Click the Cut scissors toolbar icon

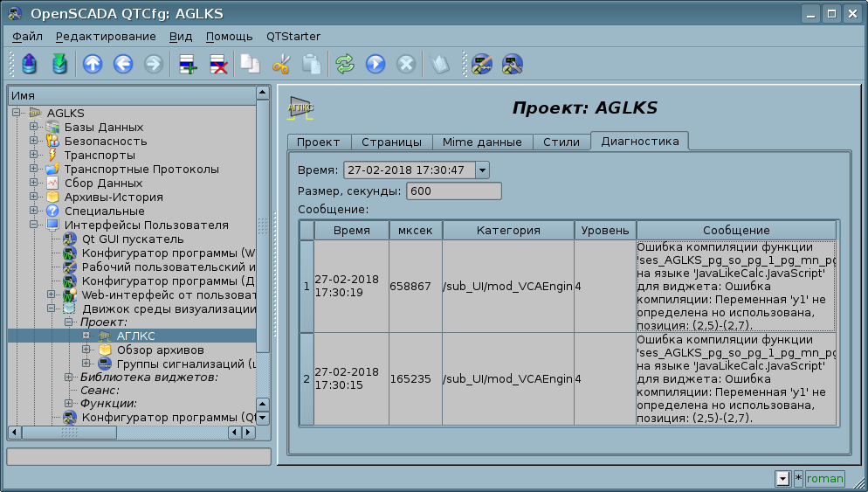point(280,65)
